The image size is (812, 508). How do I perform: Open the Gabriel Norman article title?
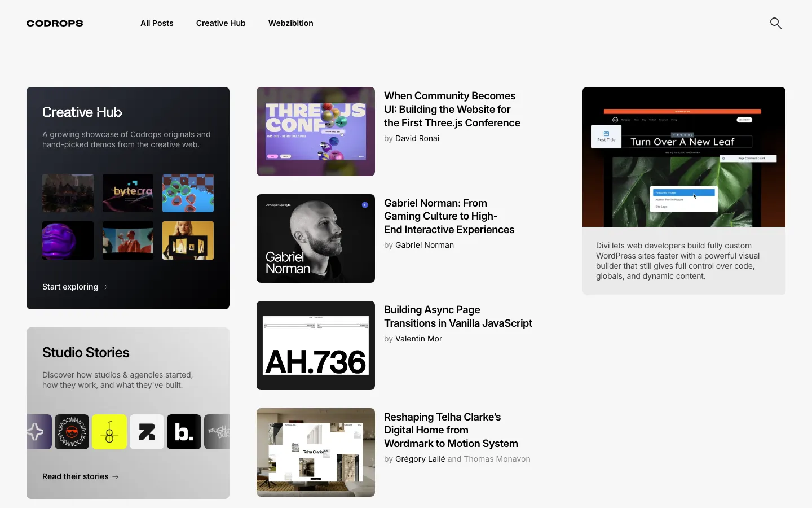click(449, 216)
